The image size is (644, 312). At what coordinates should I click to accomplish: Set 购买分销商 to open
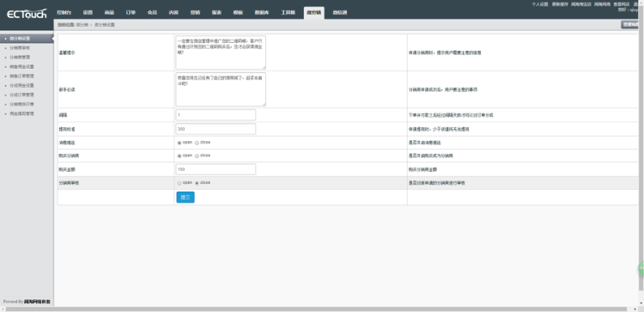(x=179, y=156)
